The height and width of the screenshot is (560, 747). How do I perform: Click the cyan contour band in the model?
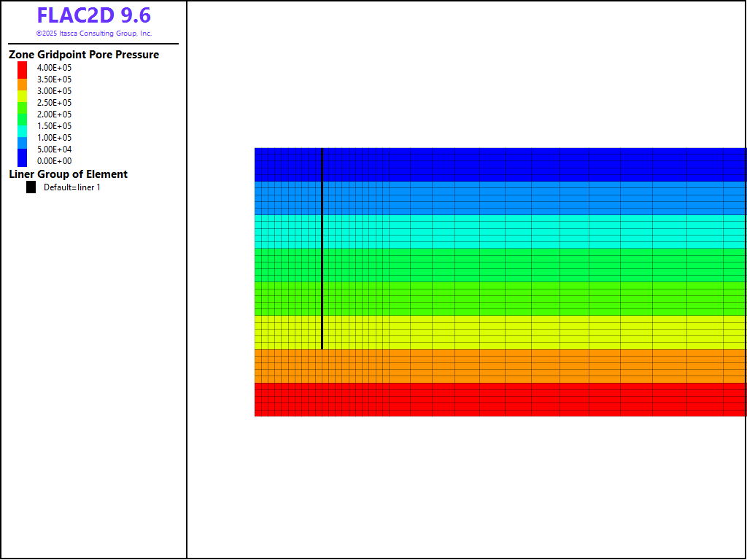coord(500,231)
